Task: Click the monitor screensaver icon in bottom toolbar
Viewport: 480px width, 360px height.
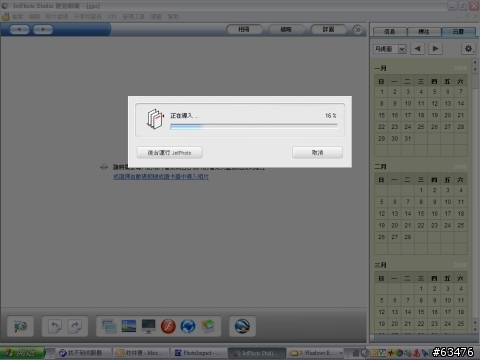Action: tap(148, 326)
